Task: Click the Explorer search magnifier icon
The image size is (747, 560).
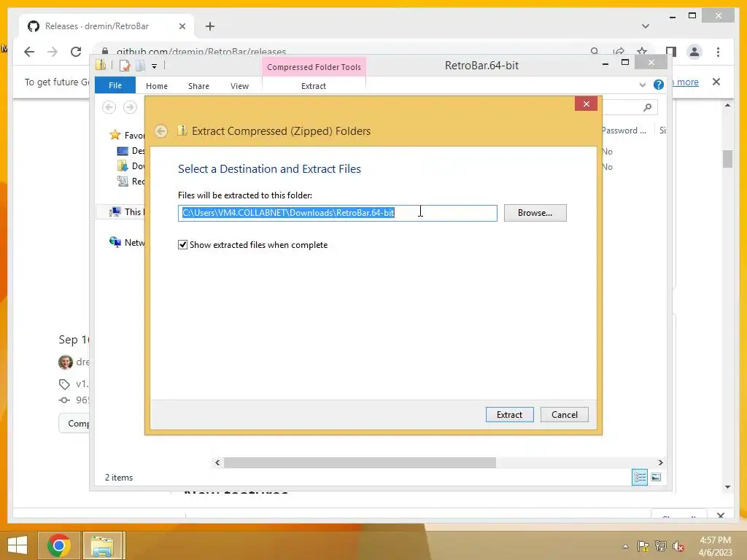Action: (x=647, y=108)
